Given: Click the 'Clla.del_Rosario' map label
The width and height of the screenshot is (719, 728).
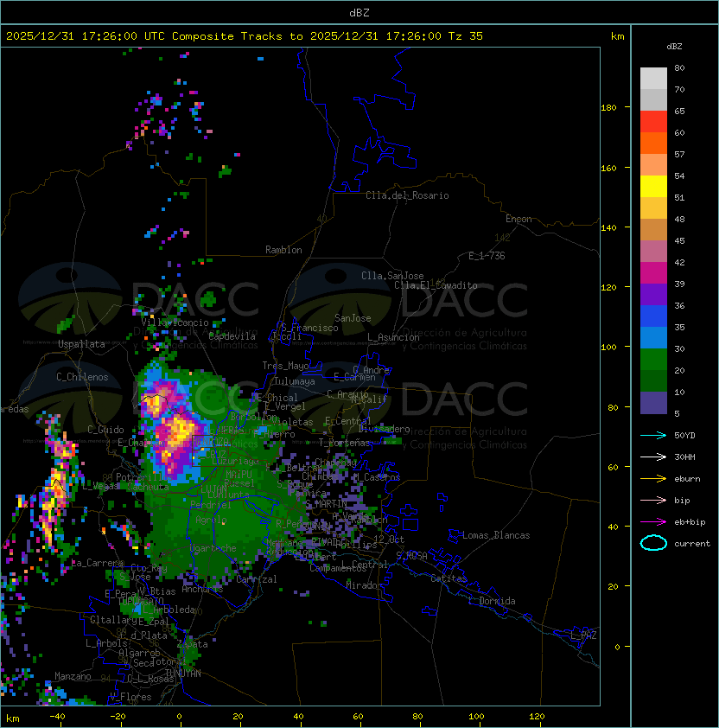Looking at the screenshot, I should pos(407,195).
